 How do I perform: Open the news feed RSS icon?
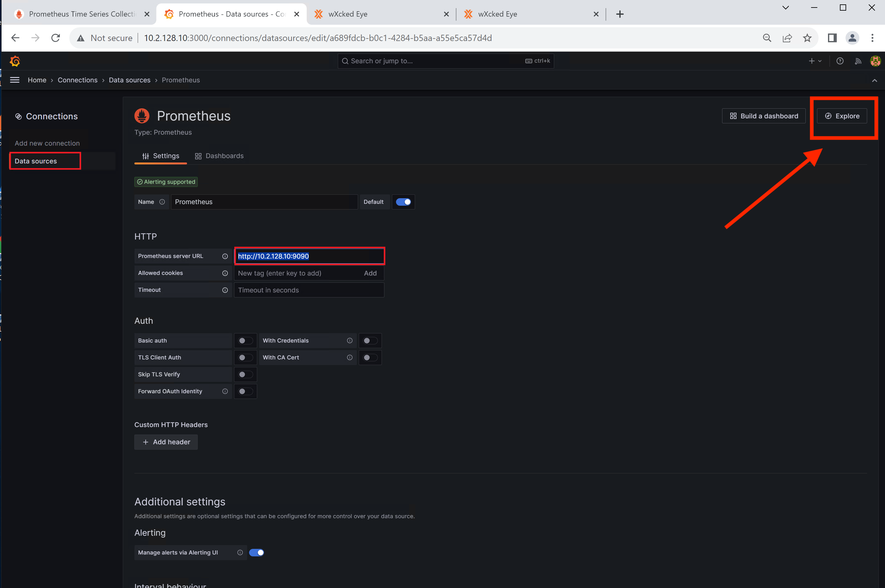pyautogui.click(x=858, y=61)
